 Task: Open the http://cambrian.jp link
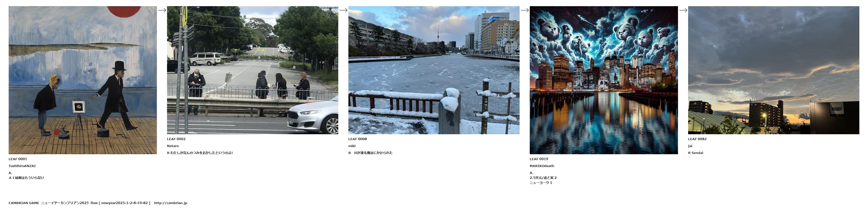click(x=170, y=203)
